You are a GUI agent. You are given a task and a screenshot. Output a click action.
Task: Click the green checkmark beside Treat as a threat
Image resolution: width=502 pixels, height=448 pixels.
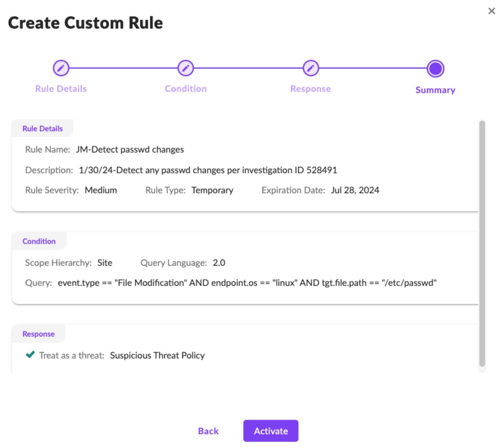click(30, 355)
